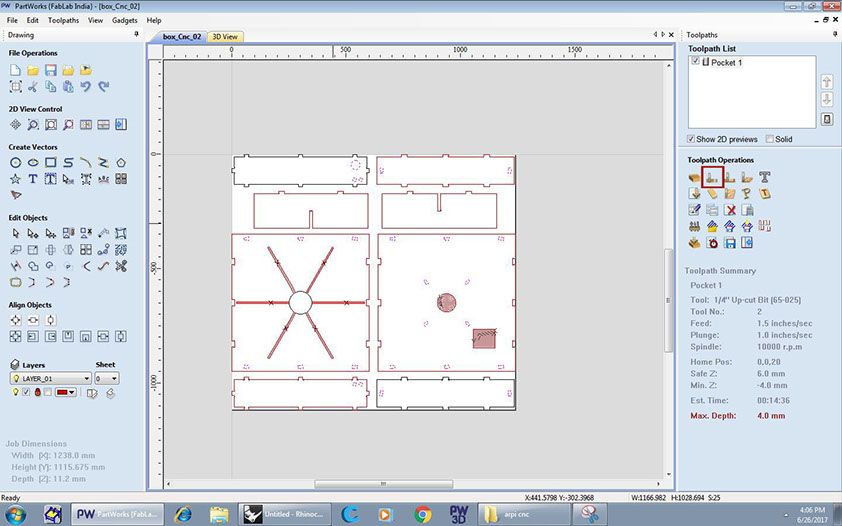Enable the Solid checkbox
842x526 pixels.
point(770,139)
